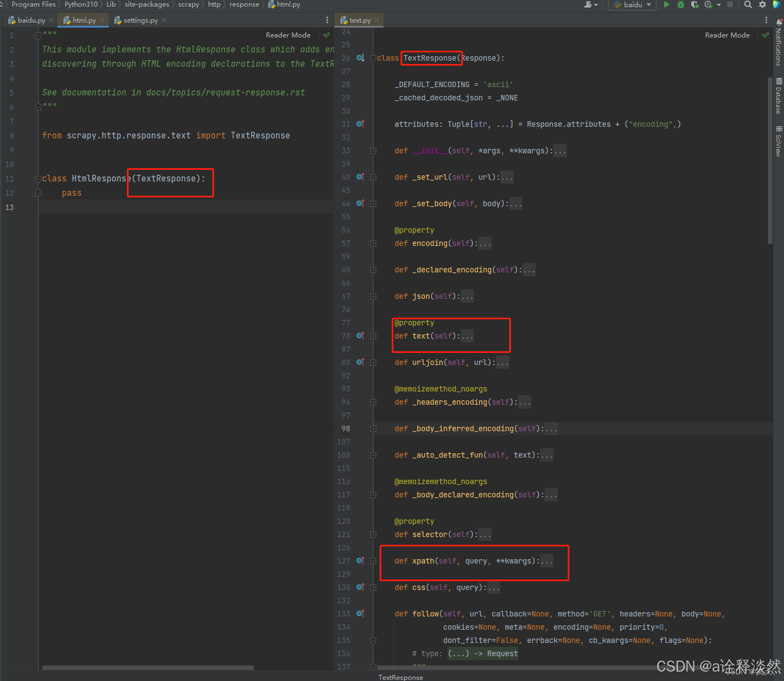Click gutter override icon on line 88

[x=360, y=362]
